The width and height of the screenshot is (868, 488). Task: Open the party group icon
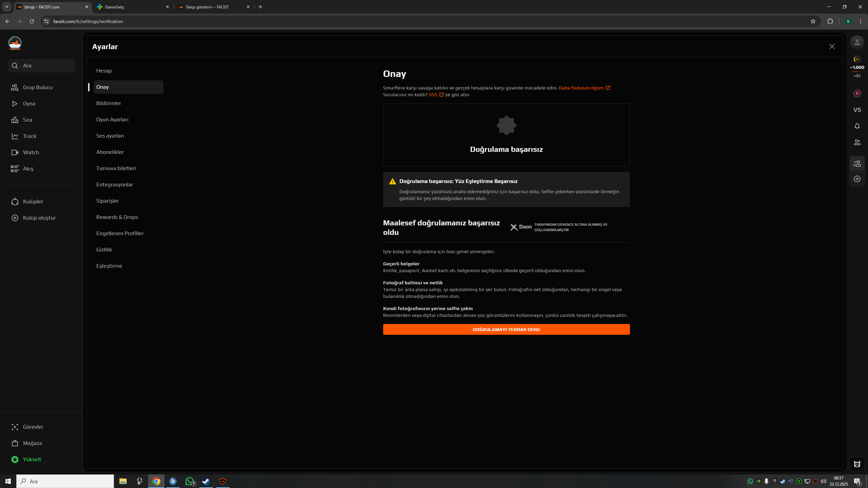[x=857, y=164]
